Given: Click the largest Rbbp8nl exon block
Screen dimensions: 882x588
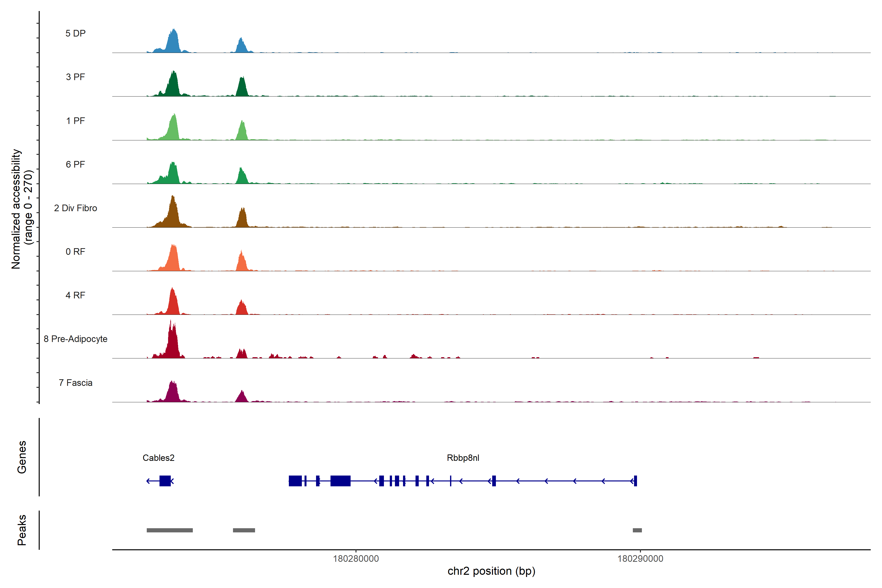Looking at the screenshot, I should [340, 481].
